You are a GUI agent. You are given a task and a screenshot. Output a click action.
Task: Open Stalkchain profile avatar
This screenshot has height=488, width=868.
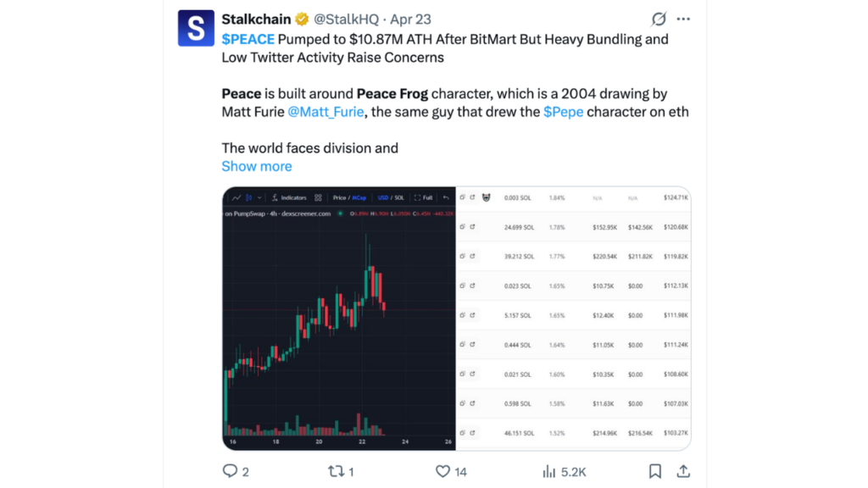point(196,28)
